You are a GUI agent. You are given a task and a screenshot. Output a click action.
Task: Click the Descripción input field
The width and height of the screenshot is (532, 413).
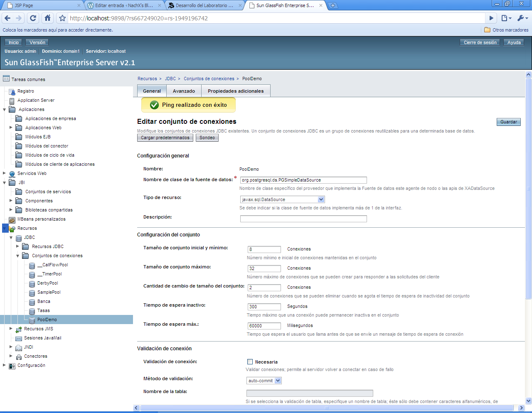pos(303,219)
